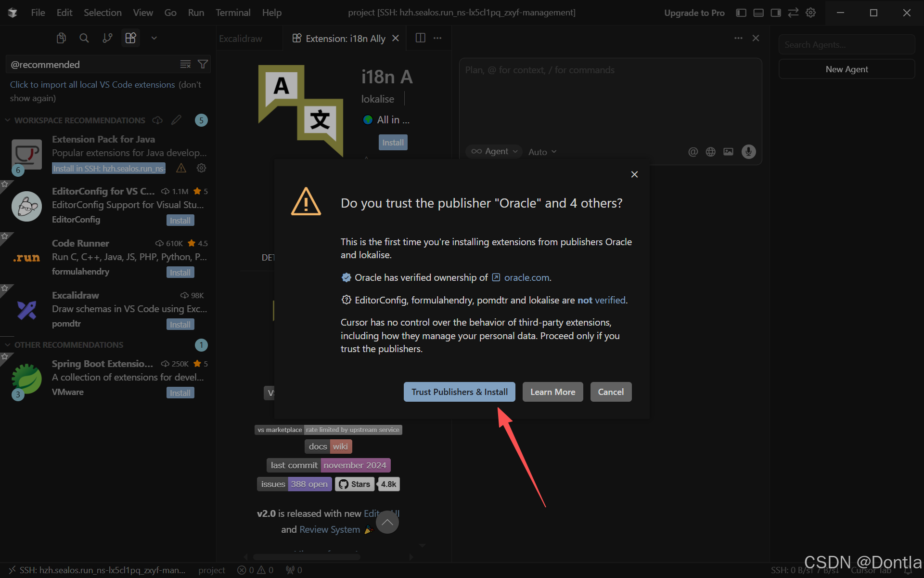Attach an image in the chat input
This screenshot has width=924, height=578.
[x=728, y=152]
